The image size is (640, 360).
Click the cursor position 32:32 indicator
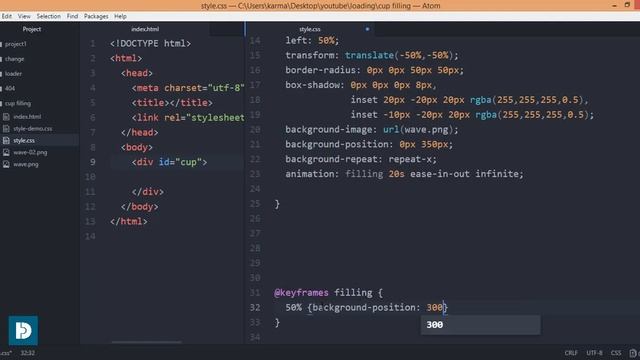(x=27, y=353)
